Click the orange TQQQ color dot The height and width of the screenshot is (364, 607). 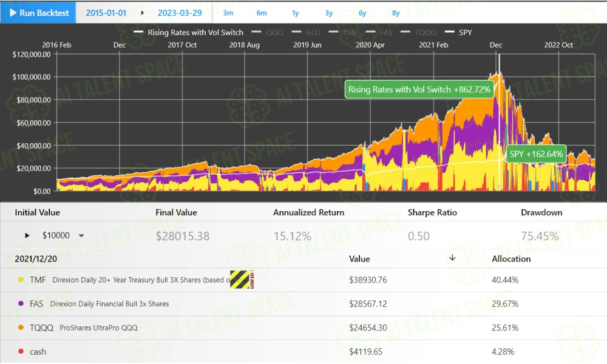click(21, 327)
